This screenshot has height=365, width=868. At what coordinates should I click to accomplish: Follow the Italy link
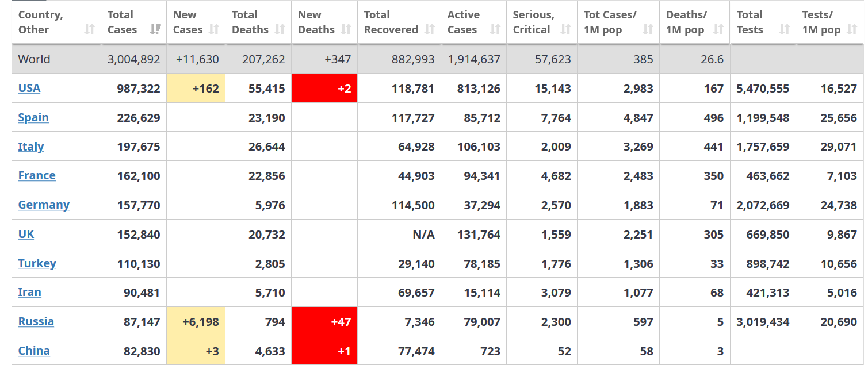31,147
